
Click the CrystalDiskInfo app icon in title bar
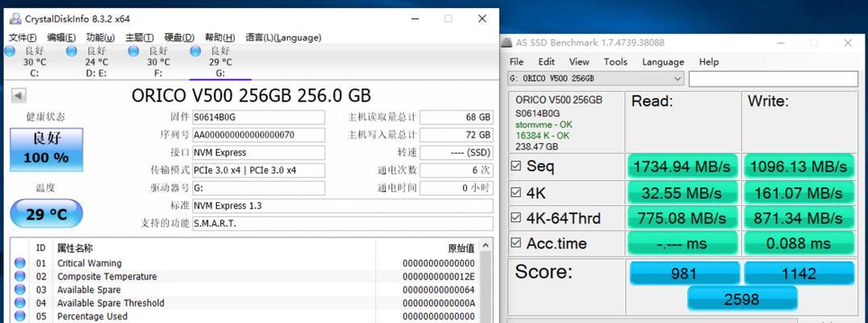pos(15,19)
